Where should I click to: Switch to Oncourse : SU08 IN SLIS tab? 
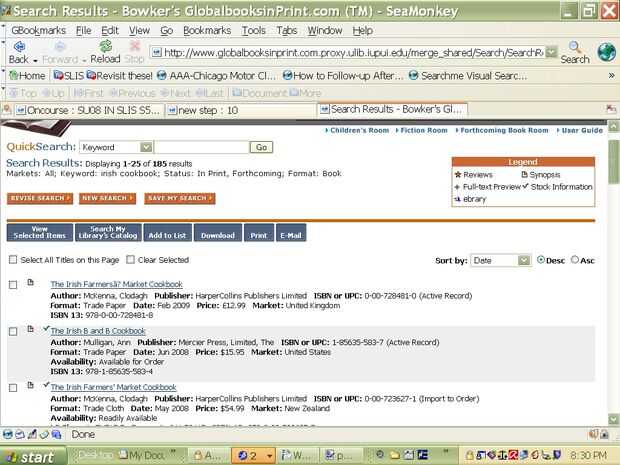[89, 110]
